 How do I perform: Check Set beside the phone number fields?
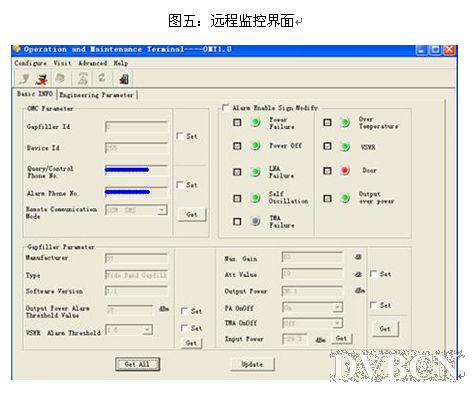(x=180, y=185)
